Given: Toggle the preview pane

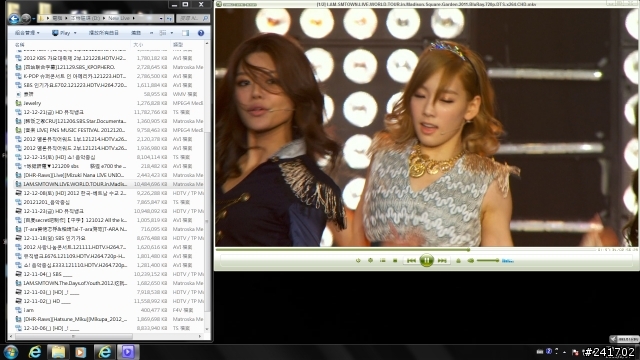Looking at the screenshot, I should 185,33.
